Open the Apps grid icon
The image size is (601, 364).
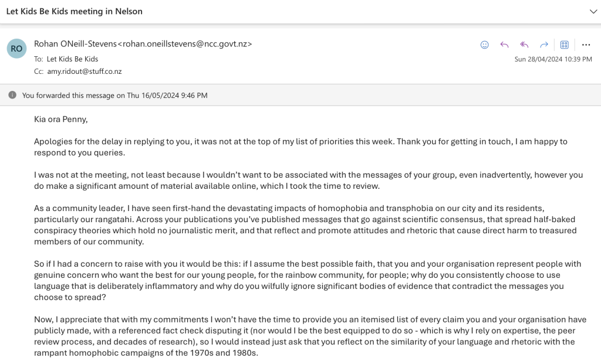[x=564, y=45]
